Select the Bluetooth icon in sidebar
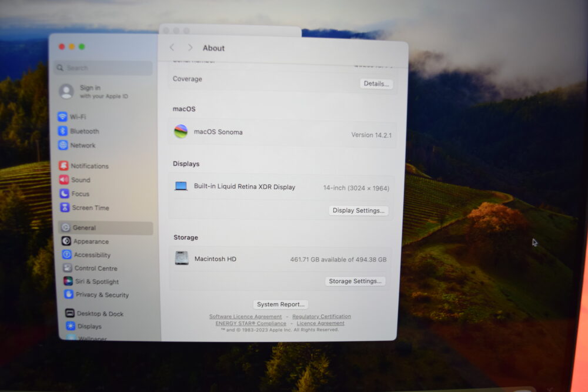 (63, 131)
